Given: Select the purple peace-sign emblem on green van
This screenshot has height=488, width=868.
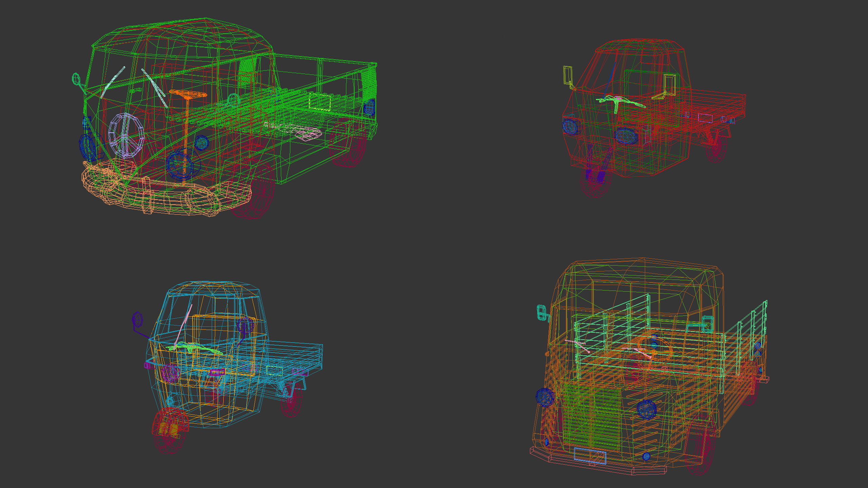Looking at the screenshot, I should (x=126, y=136).
